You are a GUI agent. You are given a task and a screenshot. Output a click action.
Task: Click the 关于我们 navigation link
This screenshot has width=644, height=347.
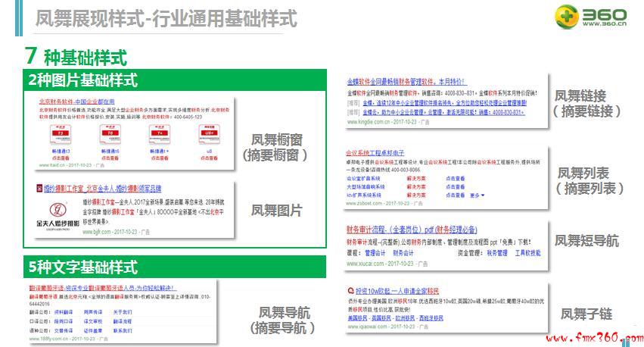[123, 312]
